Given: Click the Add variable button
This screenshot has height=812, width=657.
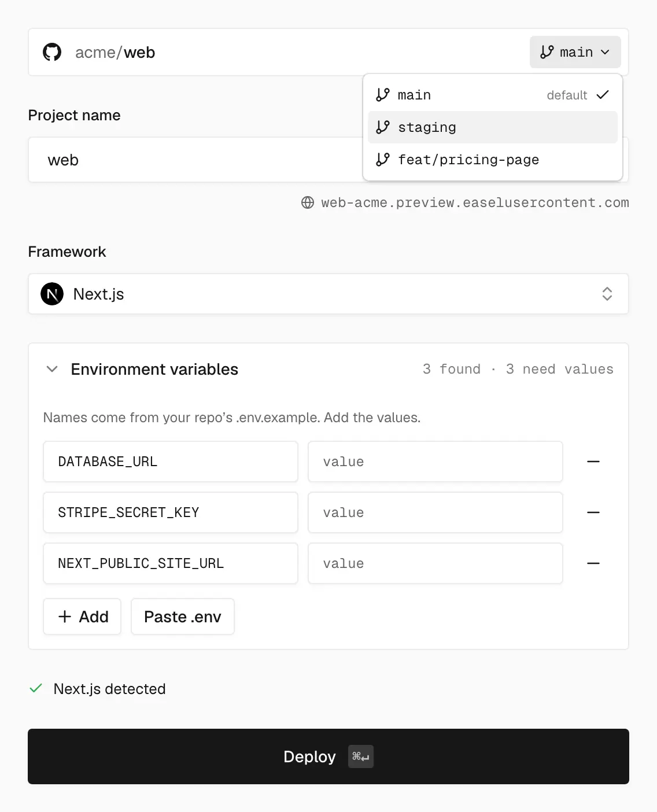Looking at the screenshot, I should tap(82, 617).
